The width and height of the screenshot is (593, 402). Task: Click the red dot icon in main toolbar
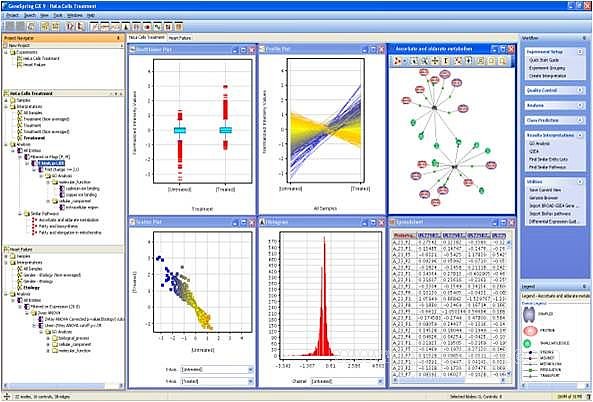coord(147,27)
